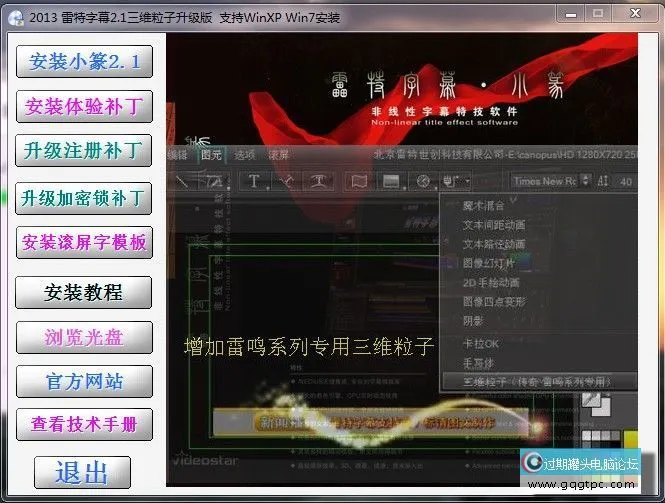Click the disc icon in title bar
The width and height of the screenshot is (665, 503).
click(x=16, y=17)
